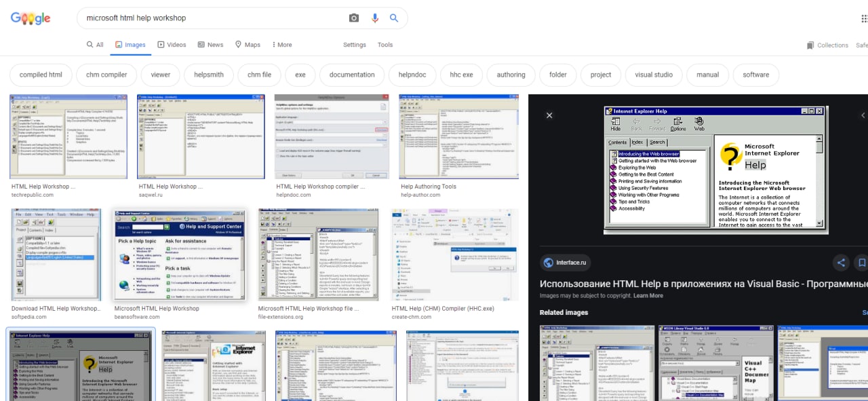Open softpedia.com Download HTML Help thumbnail
Image resolution: width=868 pixels, height=401 pixels.
coord(56,255)
